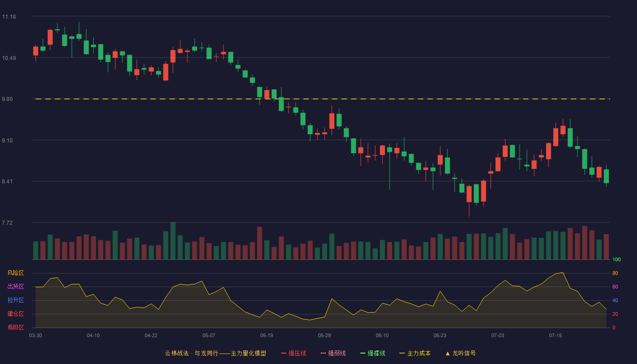
Task: Toggle the yellow 主力成本 dashed legend icon
Action: coord(402,353)
